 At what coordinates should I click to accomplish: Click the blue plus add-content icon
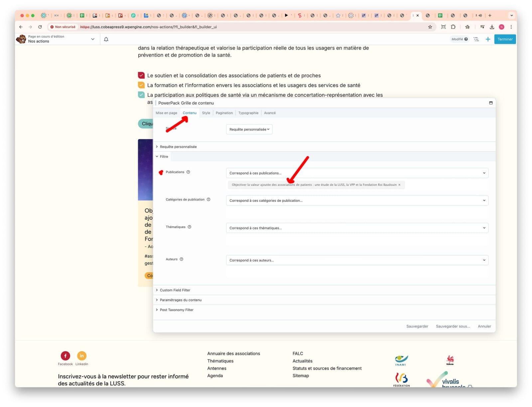point(488,39)
